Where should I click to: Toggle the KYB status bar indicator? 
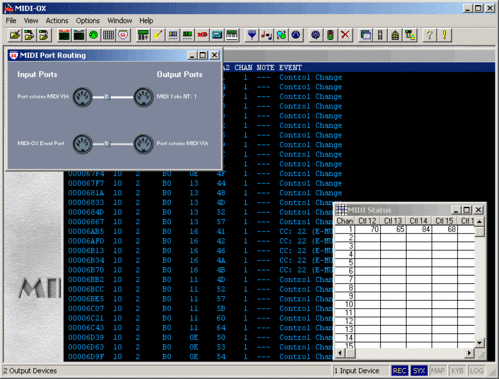coord(457,371)
